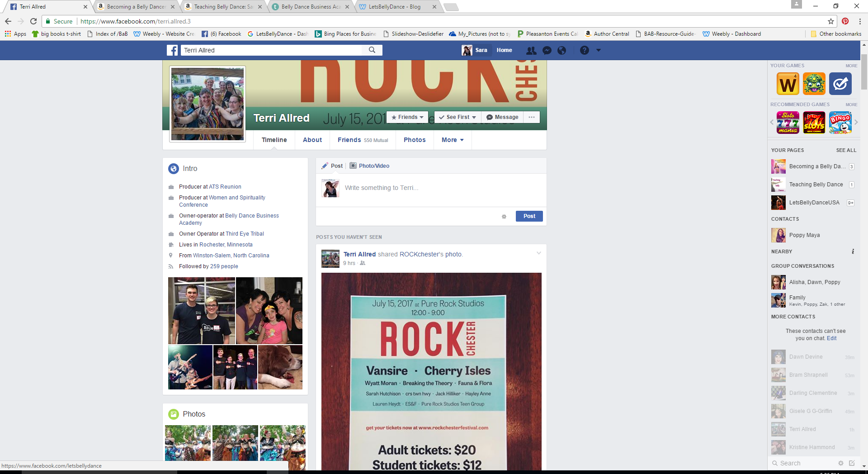Open the dog featured photo
The height and width of the screenshot is (474, 868).
(x=280, y=367)
